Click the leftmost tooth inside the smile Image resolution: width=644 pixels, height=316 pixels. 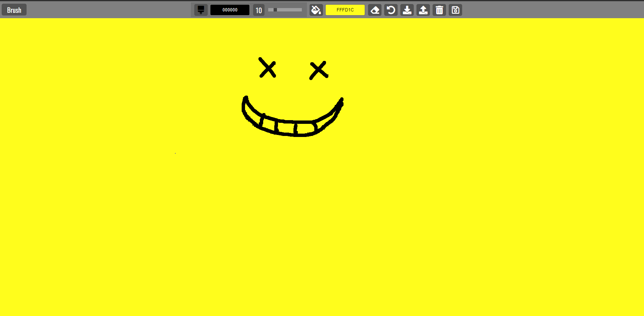click(x=269, y=125)
